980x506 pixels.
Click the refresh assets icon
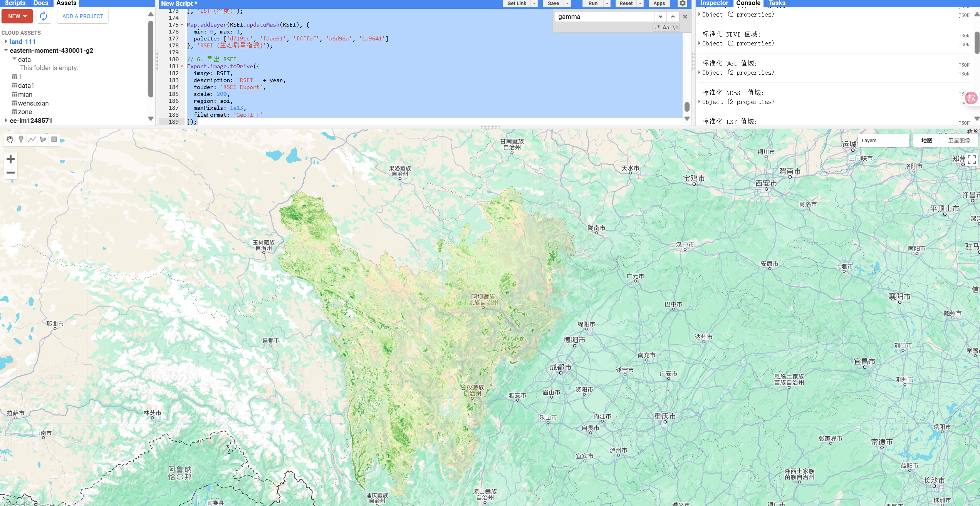point(44,16)
